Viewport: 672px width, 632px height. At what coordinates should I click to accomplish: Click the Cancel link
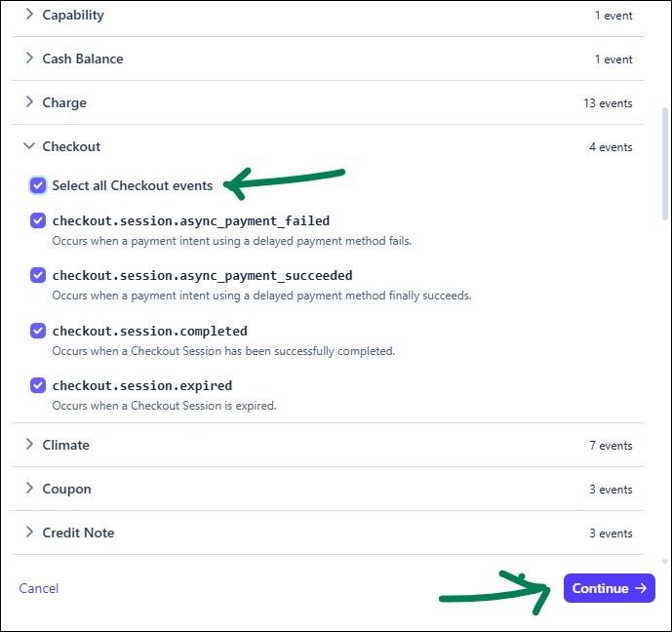39,588
